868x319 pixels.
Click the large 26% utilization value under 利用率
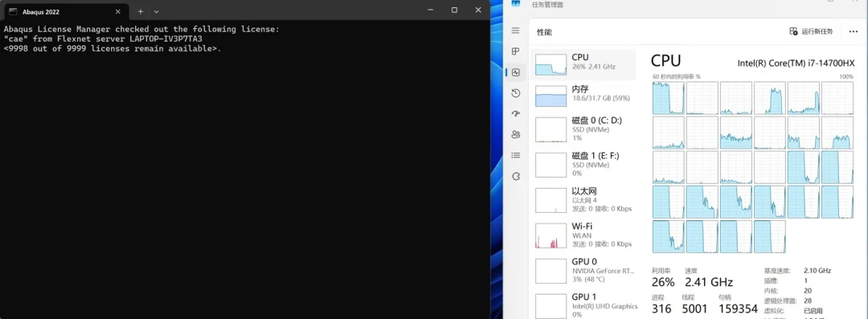pos(663,282)
